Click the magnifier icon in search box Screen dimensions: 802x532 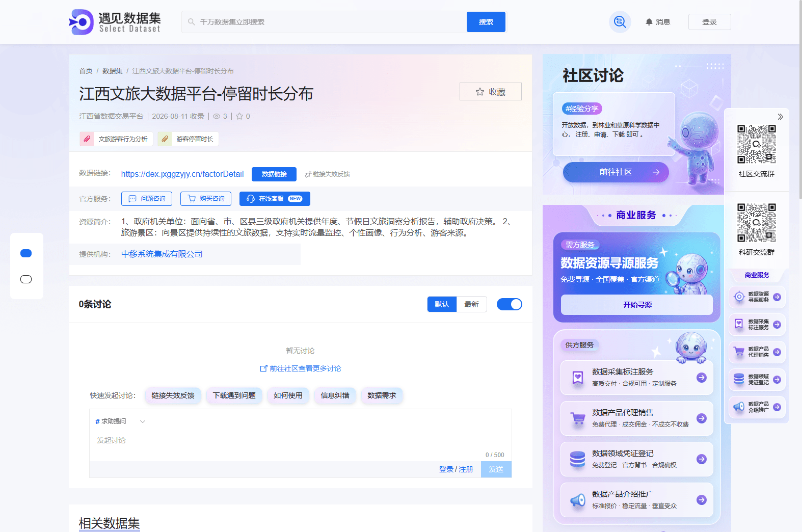coord(191,22)
